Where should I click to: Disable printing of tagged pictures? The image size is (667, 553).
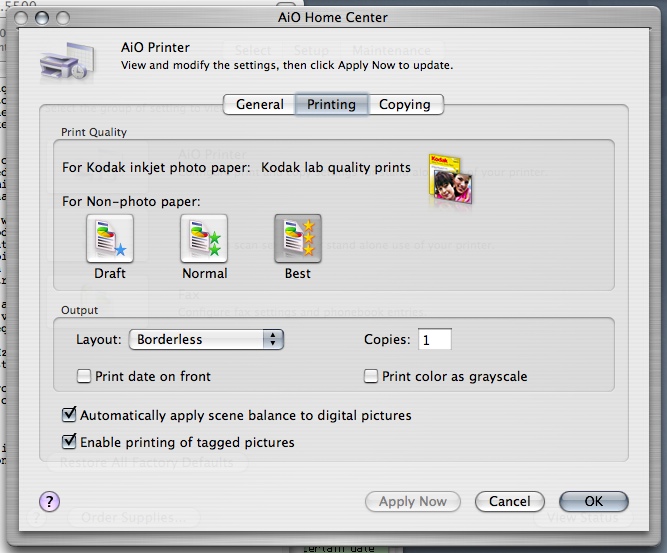pyautogui.click(x=69, y=441)
